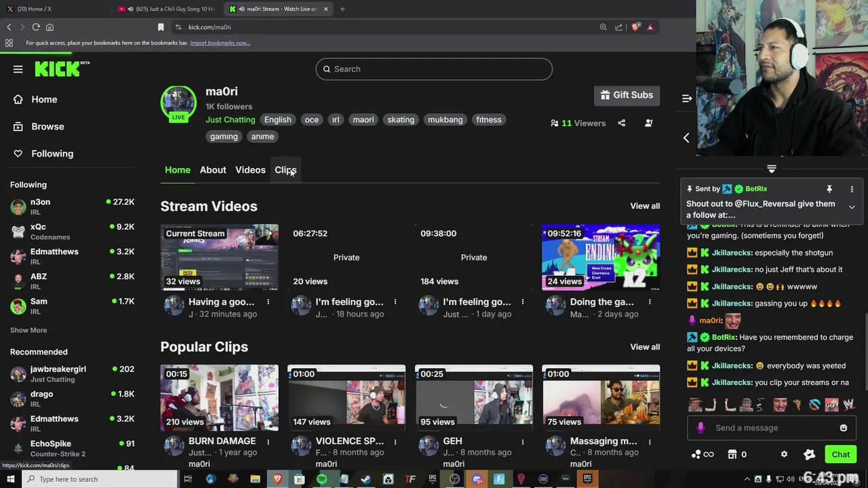Collapse chat panel icon
868x488 pixels.
(x=687, y=98)
